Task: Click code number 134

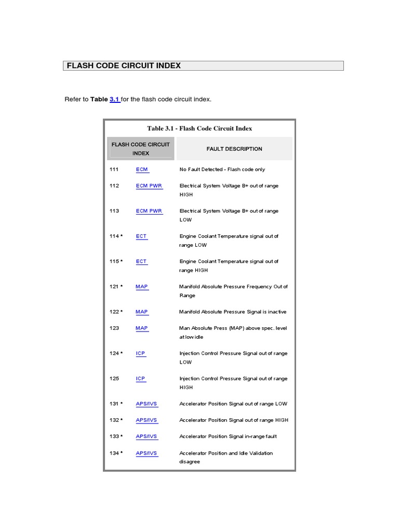Action: 114,453
